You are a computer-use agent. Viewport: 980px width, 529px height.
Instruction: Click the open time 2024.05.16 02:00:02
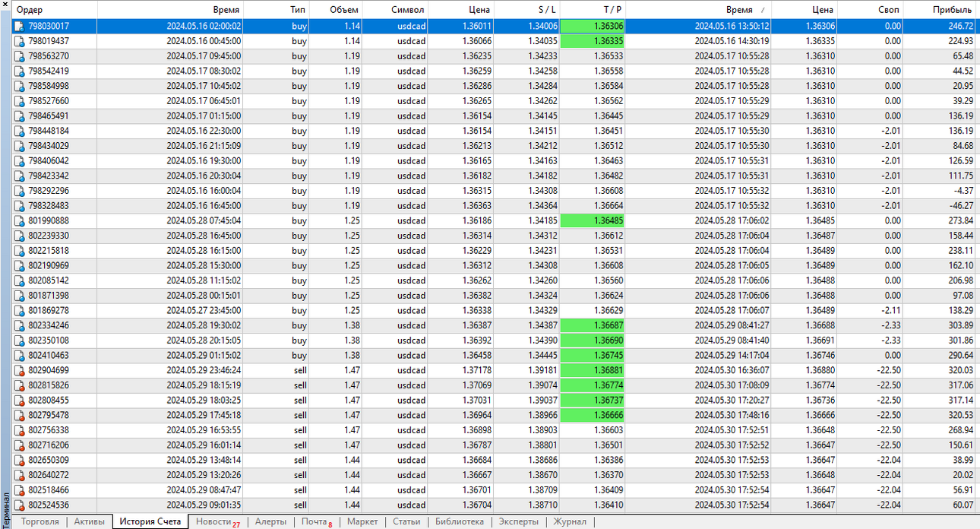point(204,26)
